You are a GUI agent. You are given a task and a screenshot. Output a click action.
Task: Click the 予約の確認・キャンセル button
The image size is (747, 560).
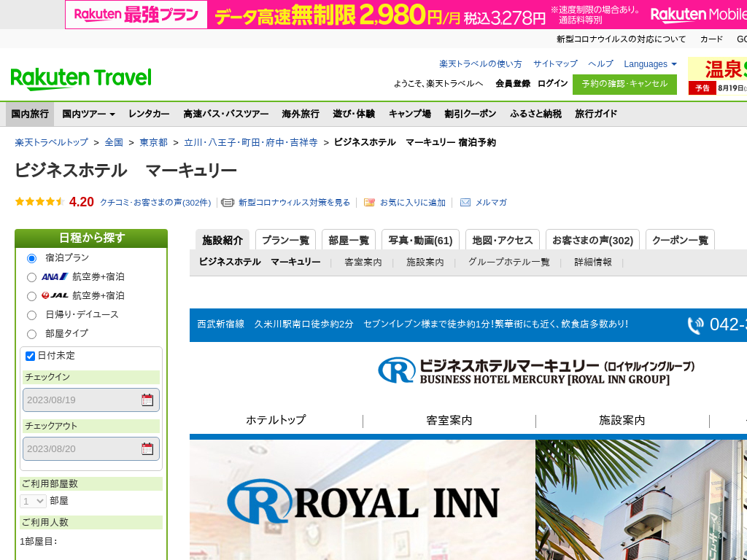(624, 85)
